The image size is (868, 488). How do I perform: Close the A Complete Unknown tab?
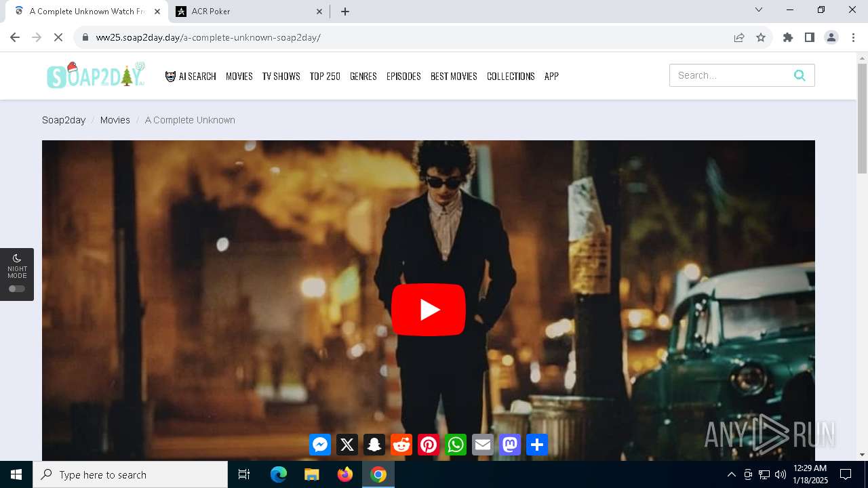(157, 12)
